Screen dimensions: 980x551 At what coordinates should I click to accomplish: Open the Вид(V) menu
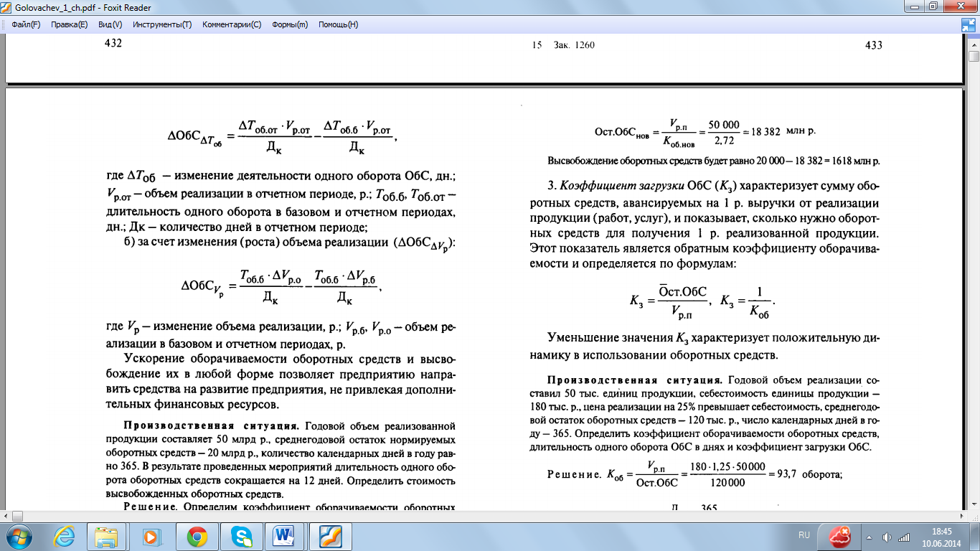point(110,24)
